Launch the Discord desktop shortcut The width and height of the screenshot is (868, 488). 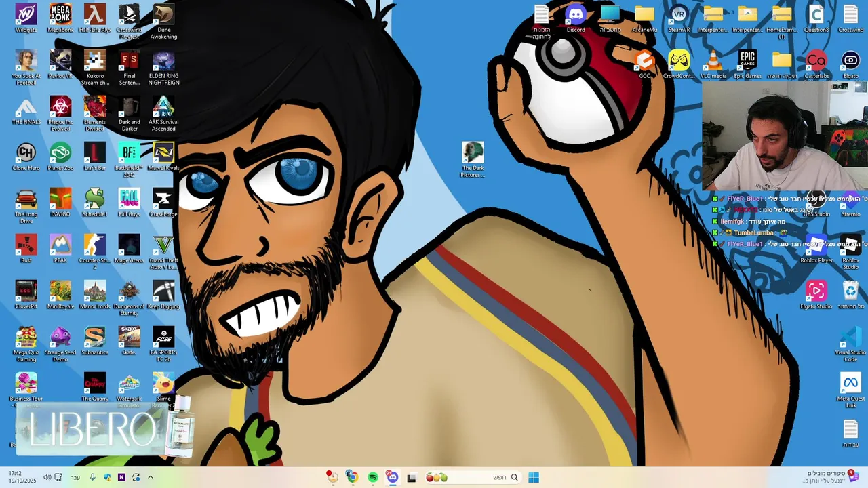[x=576, y=18]
